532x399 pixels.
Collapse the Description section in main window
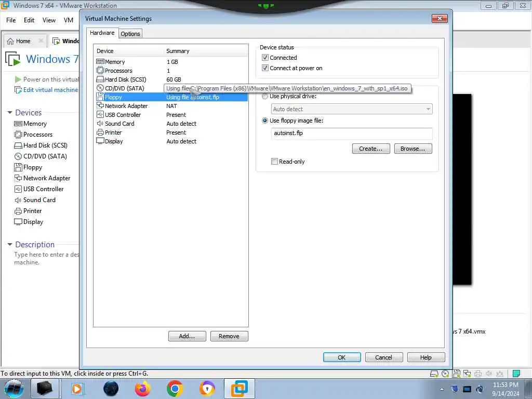click(x=10, y=244)
